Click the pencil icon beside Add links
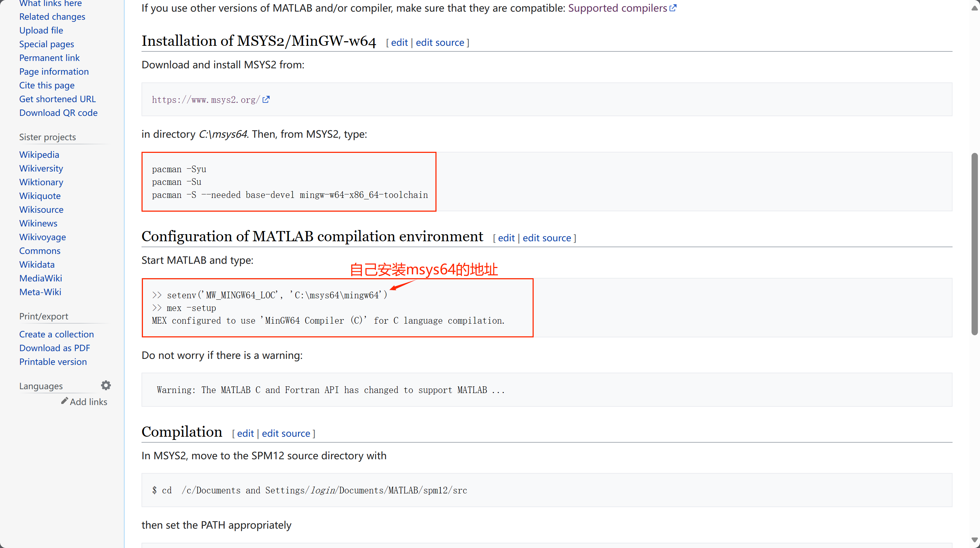The height and width of the screenshot is (548, 980). point(64,401)
